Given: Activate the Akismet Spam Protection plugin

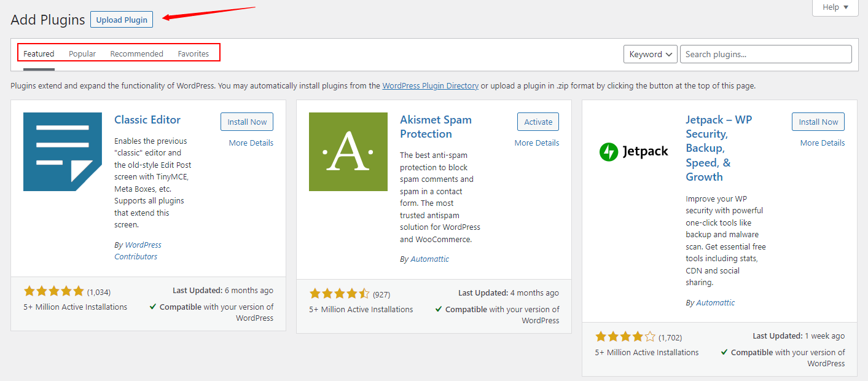Looking at the screenshot, I should [538, 122].
